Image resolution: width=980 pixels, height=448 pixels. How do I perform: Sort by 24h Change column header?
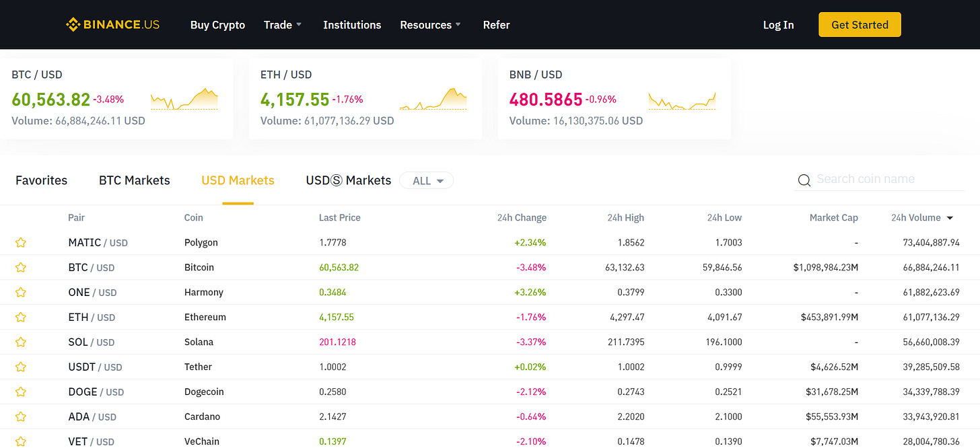[522, 217]
